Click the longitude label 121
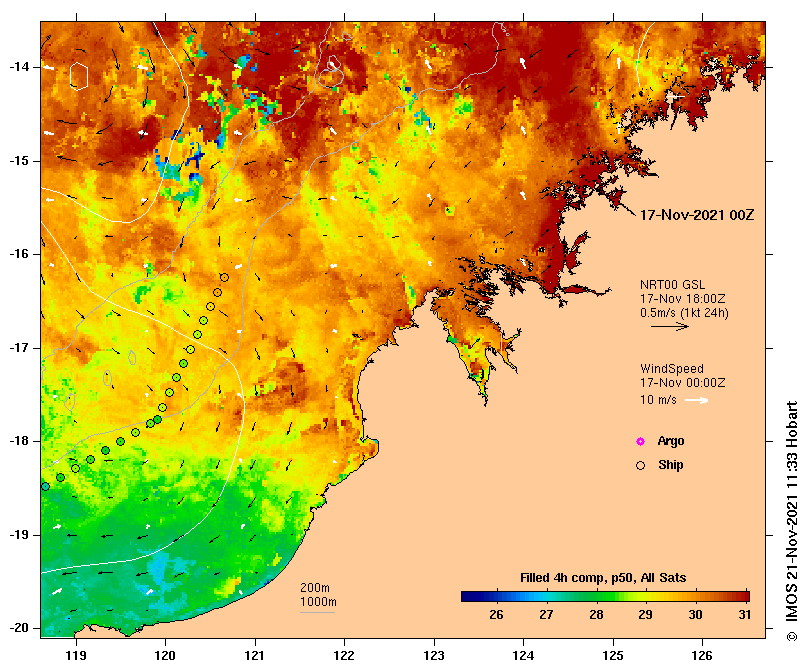 tap(255, 656)
